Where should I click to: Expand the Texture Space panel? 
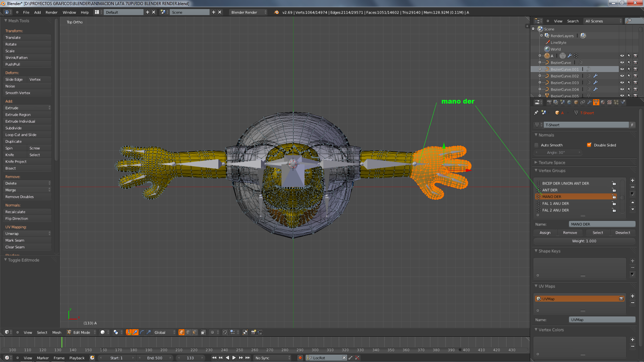(551, 163)
